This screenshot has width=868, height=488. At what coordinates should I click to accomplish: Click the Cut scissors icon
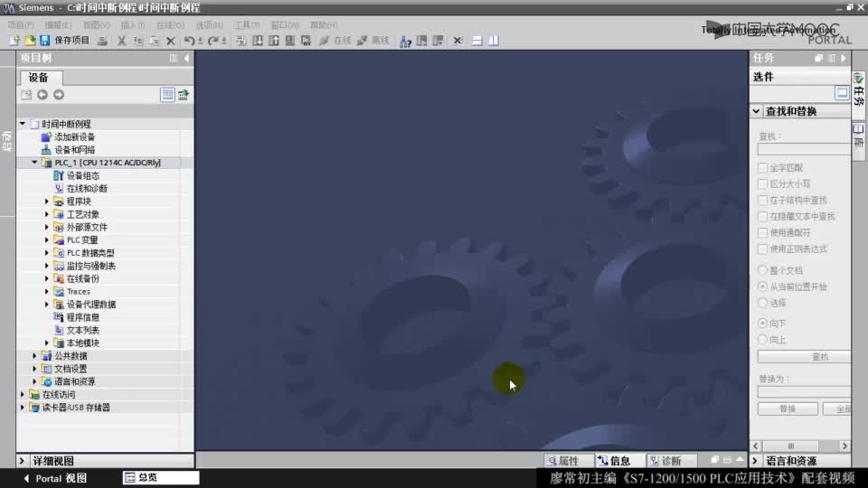(x=122, y=41)
